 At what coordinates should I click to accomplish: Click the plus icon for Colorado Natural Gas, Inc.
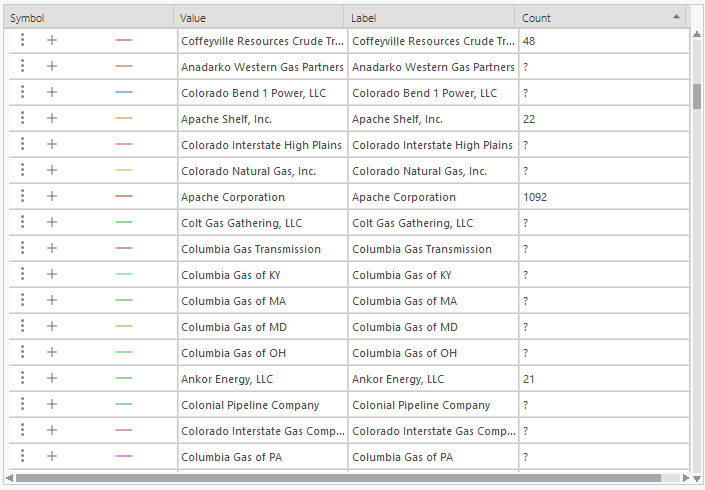pyautogui.click(x=52, y=170)
